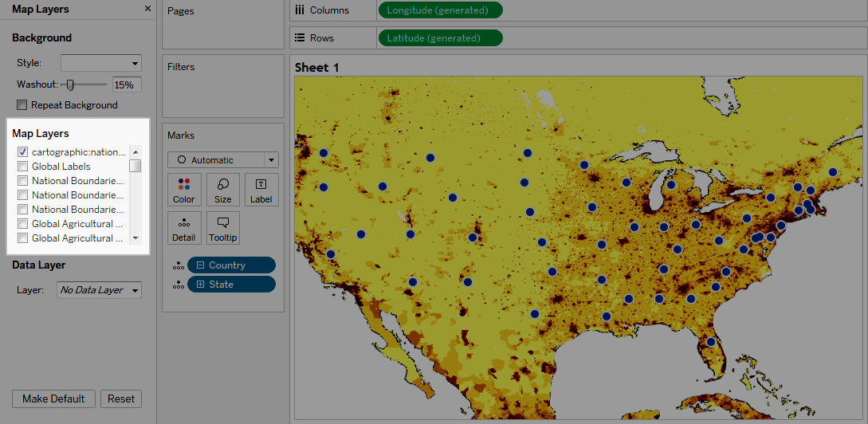
Task: Enable Repeat Background checkbox
Action: point(22,105)
